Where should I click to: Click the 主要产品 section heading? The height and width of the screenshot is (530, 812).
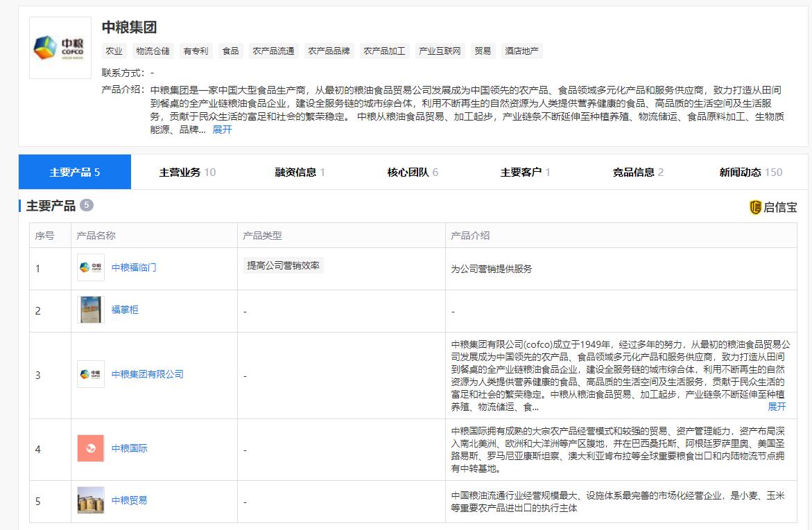51,206
